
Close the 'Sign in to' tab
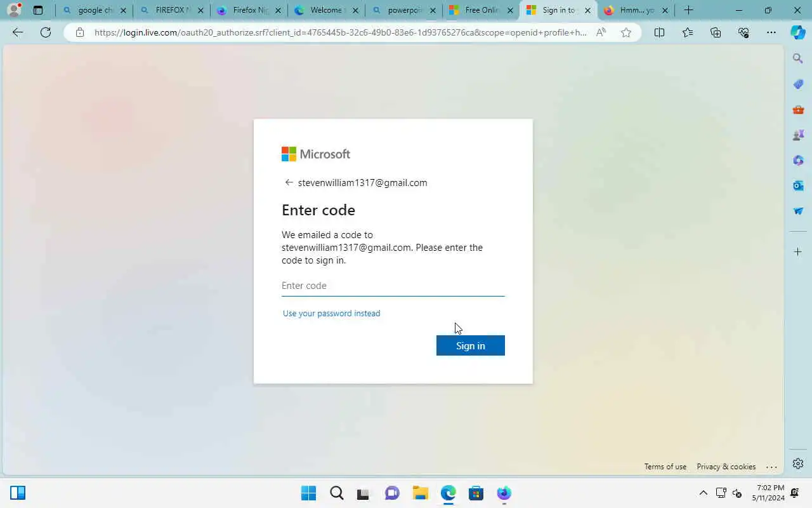pyautogui.click(x=587, y=10)
